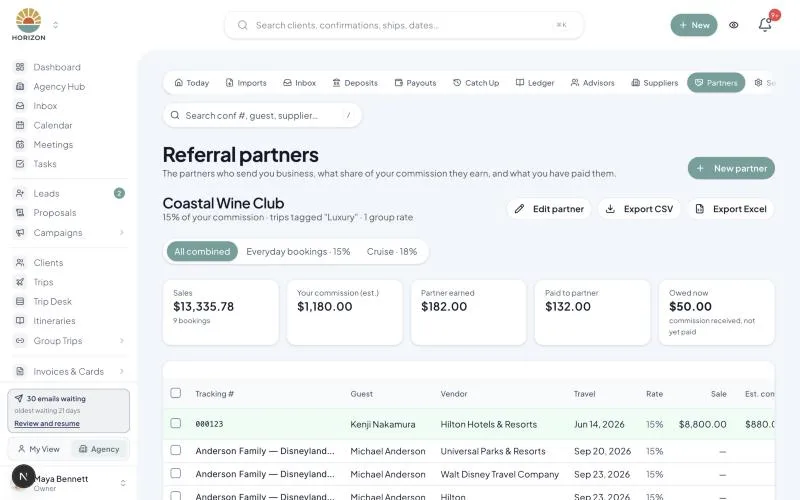This screenshot has width=800, height=500.
Task: Click the Travel column header
Action: pyautogui.click(x=584, y=394)
